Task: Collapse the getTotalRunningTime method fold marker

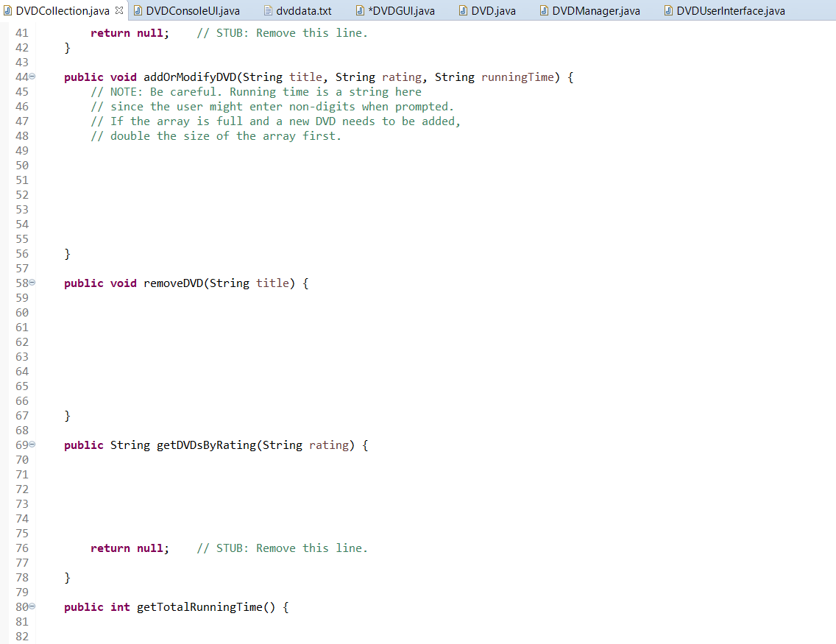Action: pyautogui.click(x=31, y=606)
